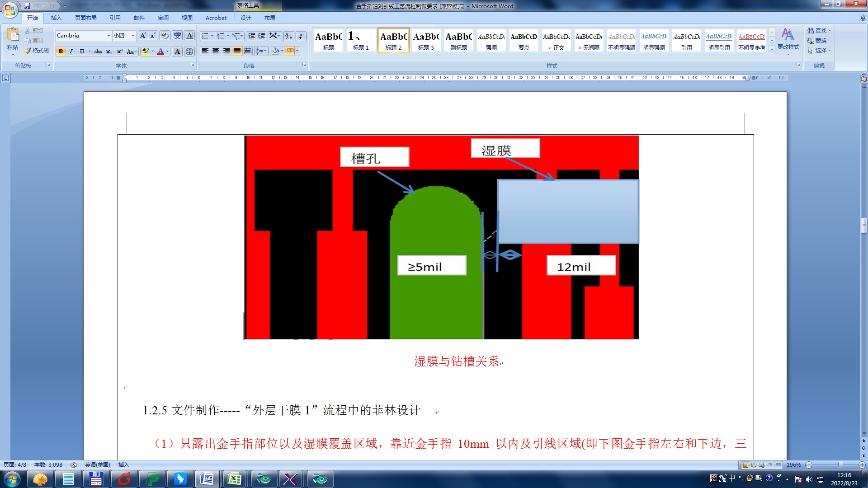Open the Cambria font name dropdown
868x488 pixels.
pos(108,36)
